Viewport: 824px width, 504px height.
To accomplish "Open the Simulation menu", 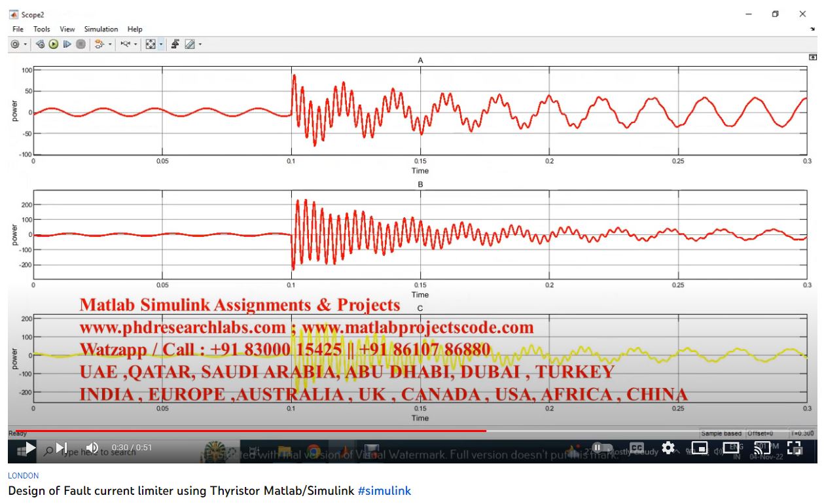I will (101, 29).
